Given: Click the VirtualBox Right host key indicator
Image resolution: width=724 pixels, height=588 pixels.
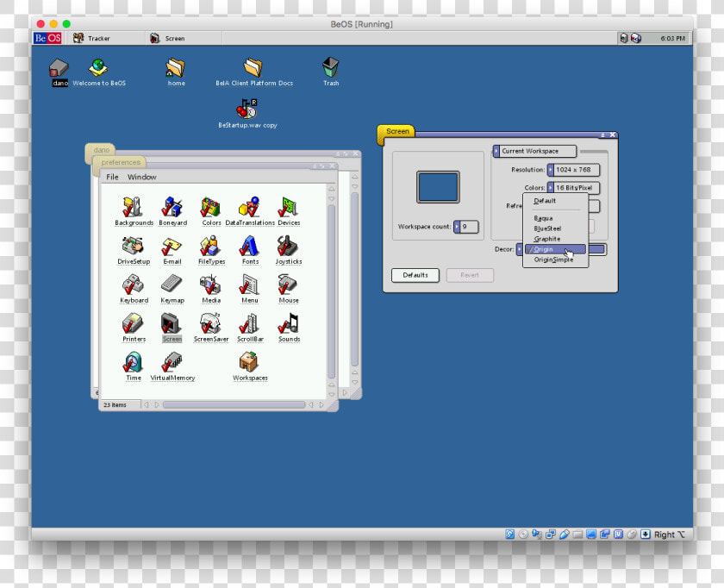Looking at the screenshot, I should [669, 535].
